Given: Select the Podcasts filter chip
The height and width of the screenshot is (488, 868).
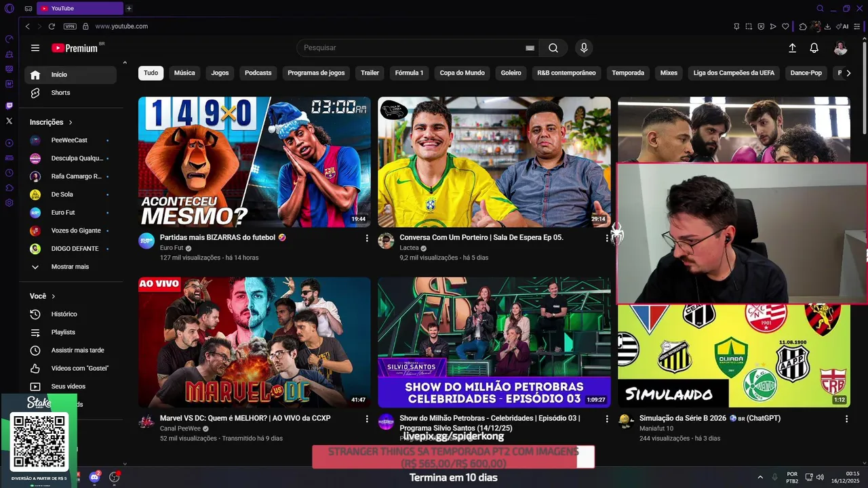Looking at the screenshot, I should point(258,73).
